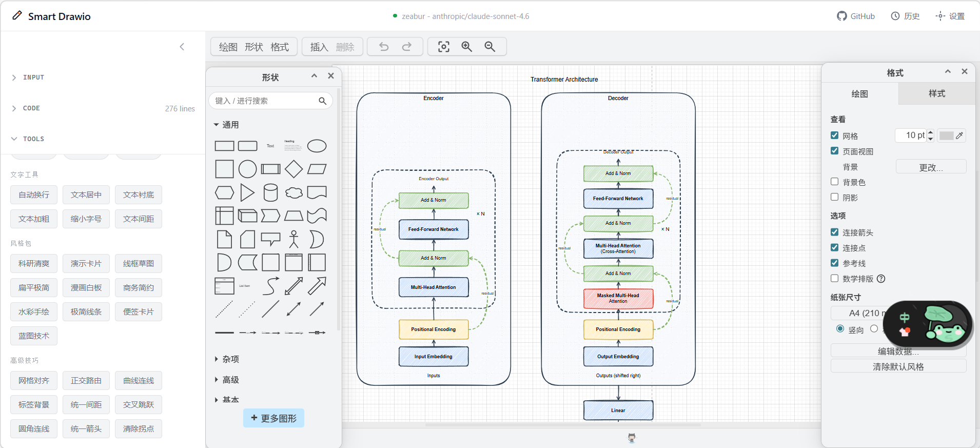Image resolution: width=980 pixels, height=448 pixels.
Task: Apply the 科研清爽 style pack
Action: click(x=34, y=264)
